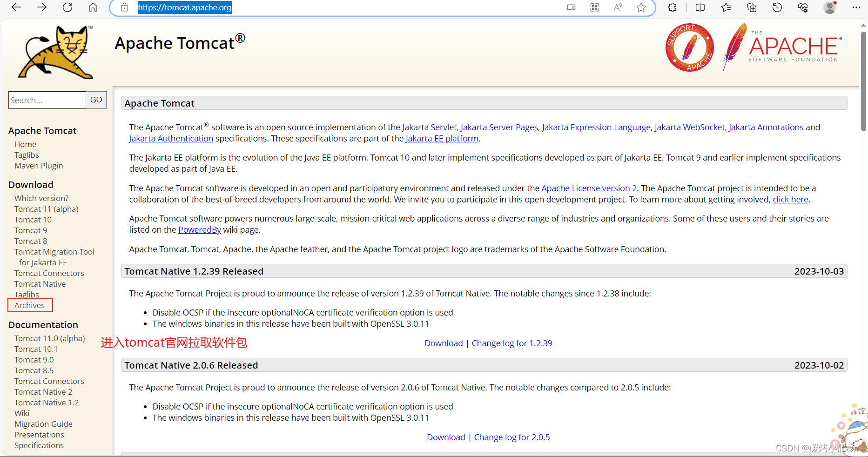Open the Specifications link
Screen dimensions: 868x457
(39, 445)
